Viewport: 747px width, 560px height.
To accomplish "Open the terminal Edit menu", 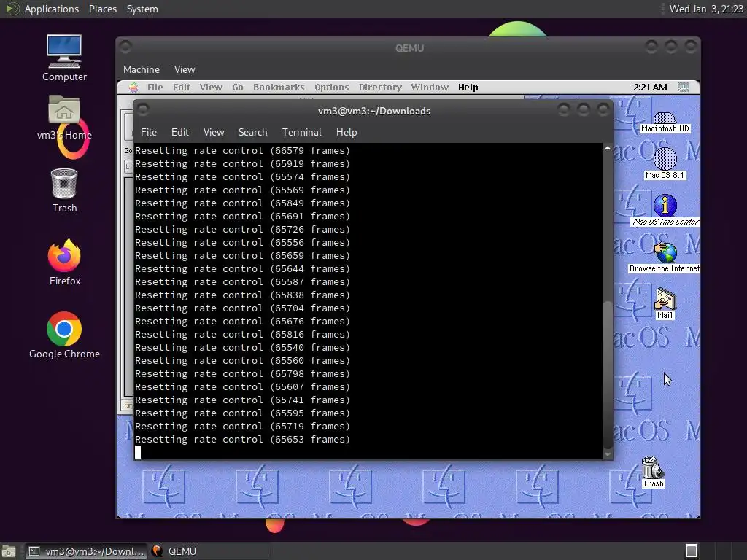I will pos(179,133).
